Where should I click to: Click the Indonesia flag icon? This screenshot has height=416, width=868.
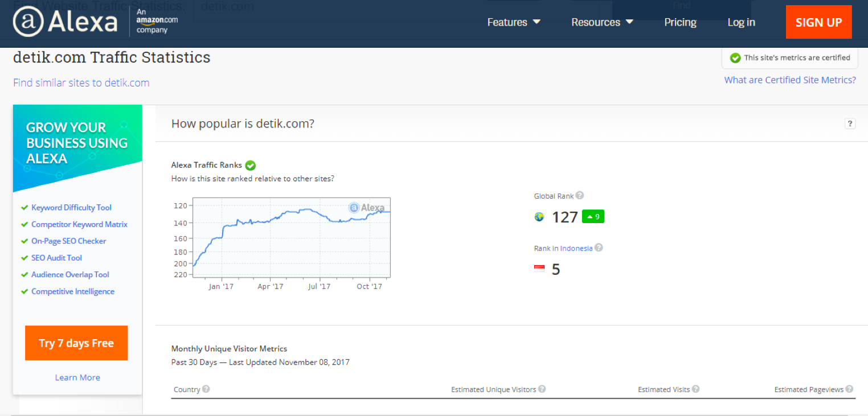point(539,269)
